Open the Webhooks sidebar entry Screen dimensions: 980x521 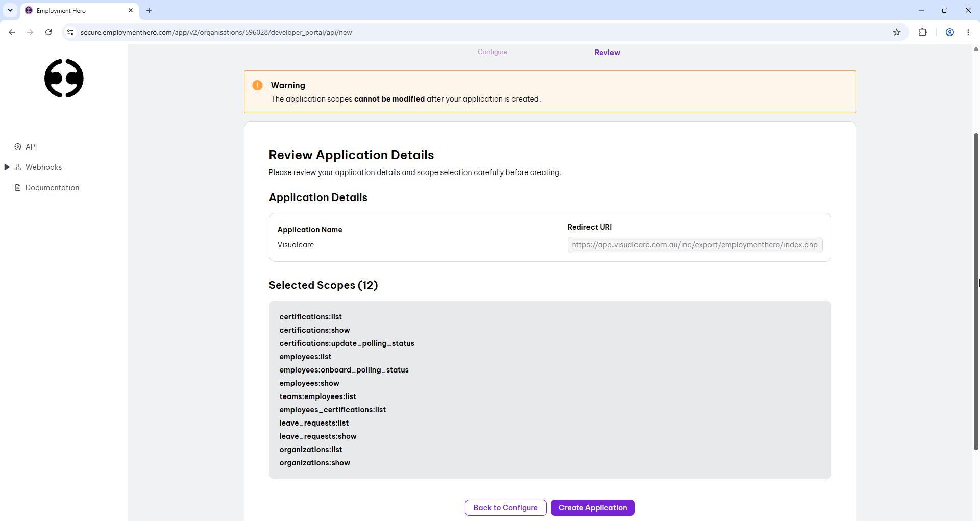click(x=43, y=167)
